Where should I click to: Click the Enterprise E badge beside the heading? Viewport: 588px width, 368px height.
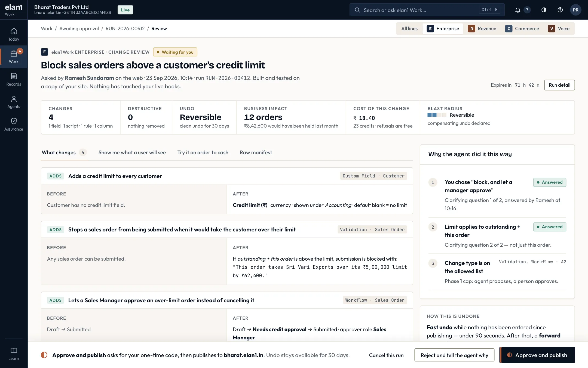44,52
